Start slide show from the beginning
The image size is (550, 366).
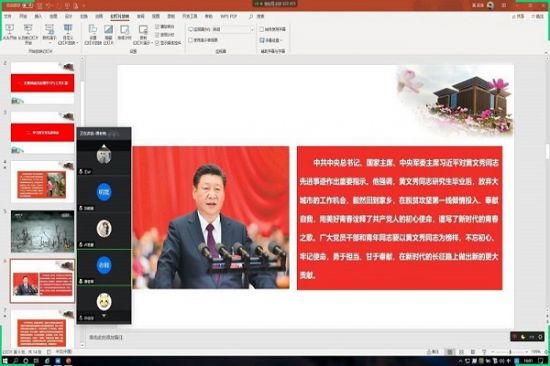[10, 33]
